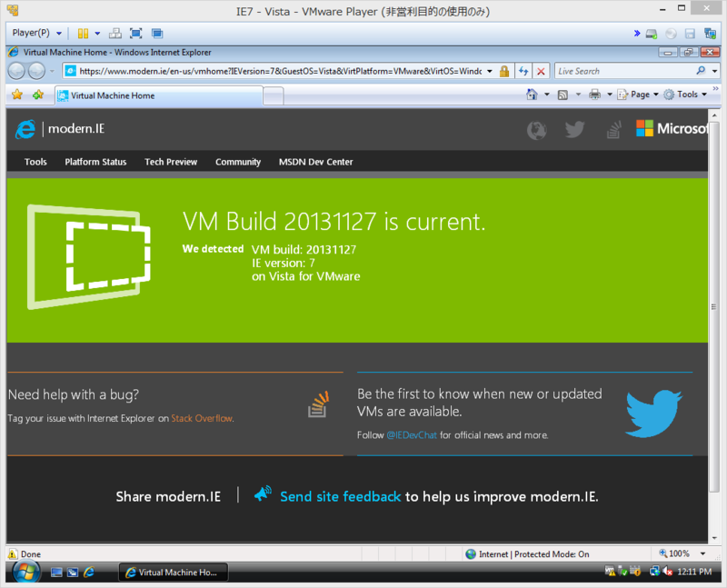
Task: Expand the Home button dropdown arrow
Action: (x=547, y=95)
